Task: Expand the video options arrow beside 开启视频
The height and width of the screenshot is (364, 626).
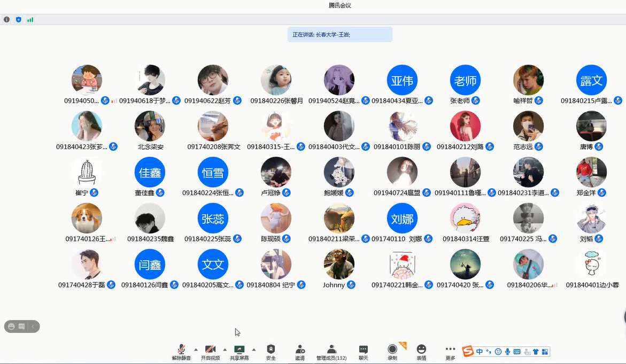Action: [225, 350]
